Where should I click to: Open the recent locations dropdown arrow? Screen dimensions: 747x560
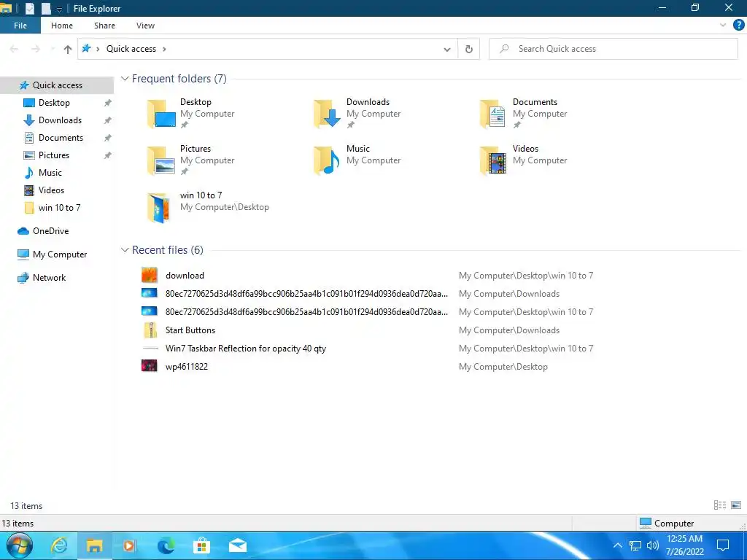(53, 49)
